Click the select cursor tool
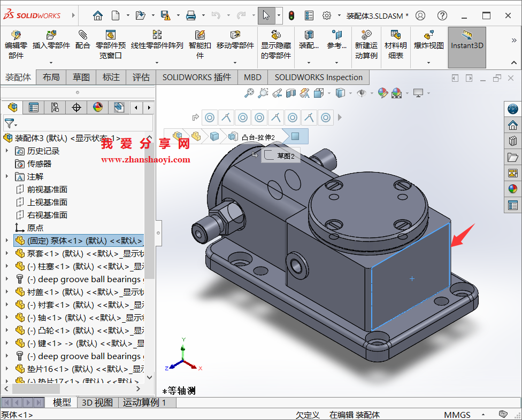522x420 pixels. tap(266, 15)
